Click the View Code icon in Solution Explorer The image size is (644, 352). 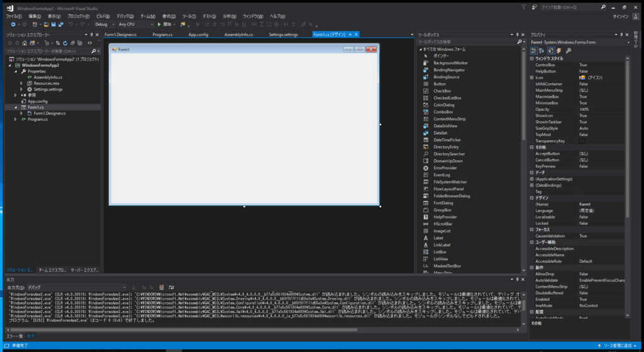[89, 43]
